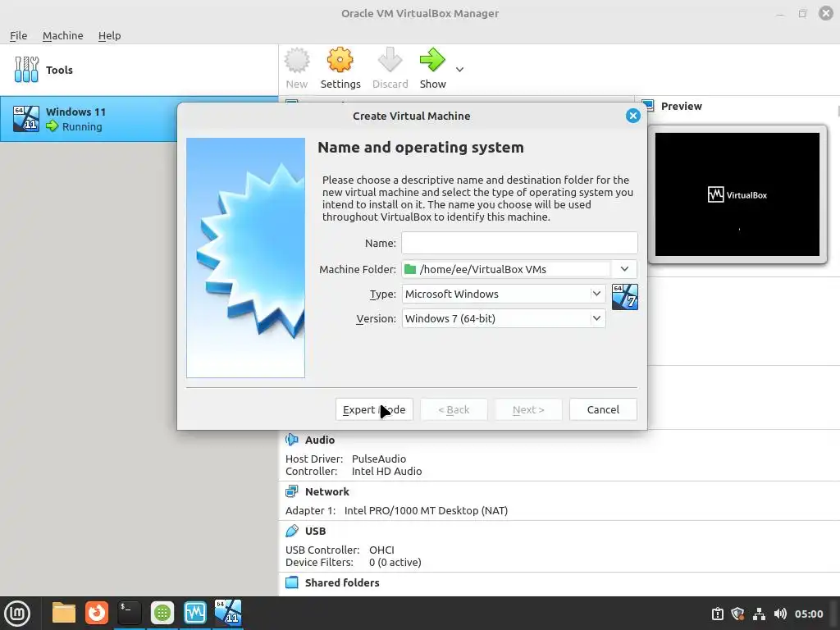Click the Preview monitor icon

click(x=648, y=106)
